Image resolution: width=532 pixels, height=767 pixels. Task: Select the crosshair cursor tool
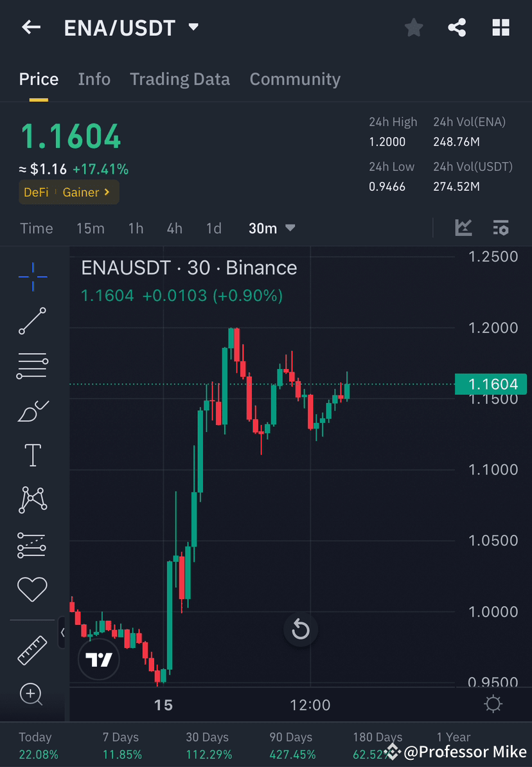coord(33,277)
